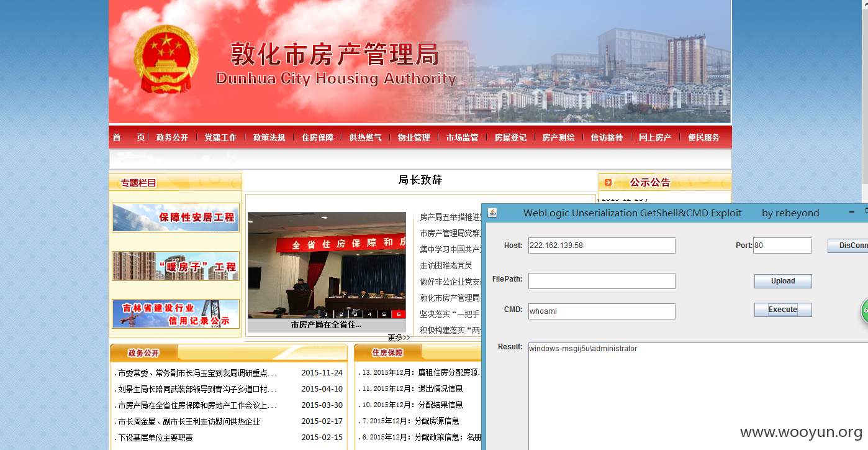Open news item 走访困难老党员
Image resolution: width=868 pixels, height=450 pixels.
tap(446, 265)
